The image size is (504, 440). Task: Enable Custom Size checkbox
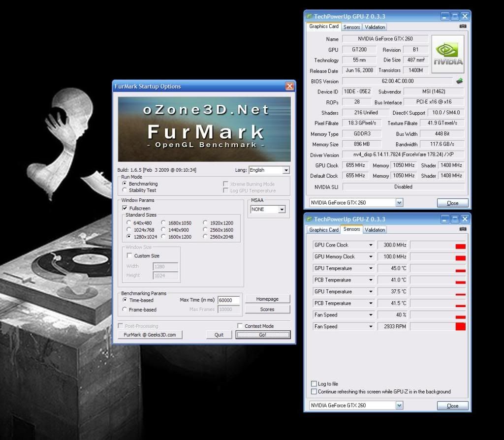[129, 255]
